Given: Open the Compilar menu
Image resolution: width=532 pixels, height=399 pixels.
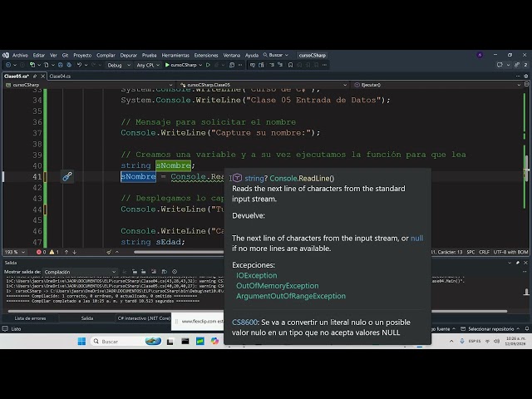Looking at the screenshot, I should pos(106,55).
